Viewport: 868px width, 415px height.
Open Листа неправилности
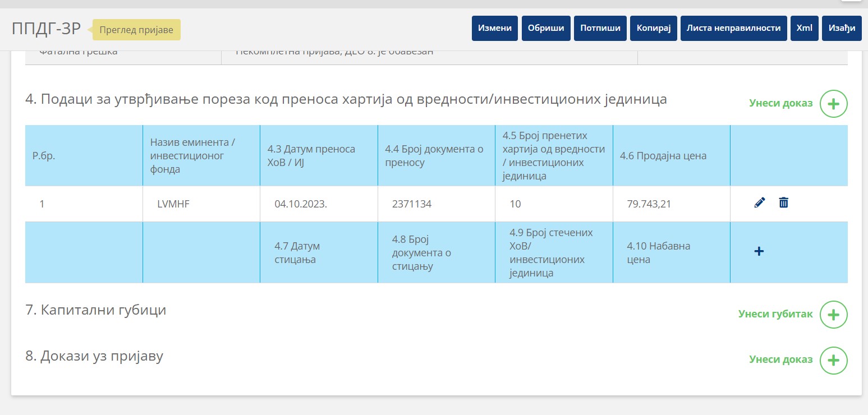pos(734,28)
